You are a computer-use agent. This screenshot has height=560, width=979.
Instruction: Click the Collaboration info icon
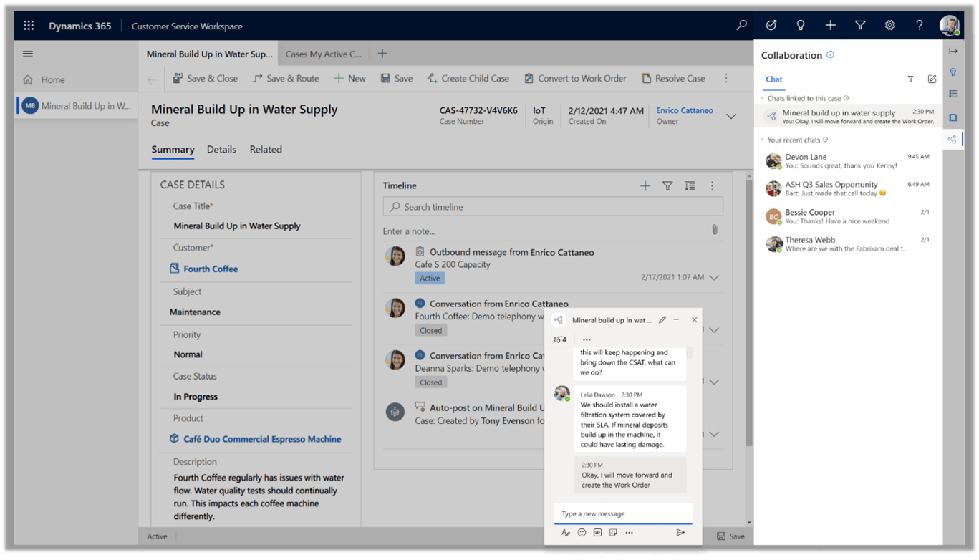click(x=831, y=54)
